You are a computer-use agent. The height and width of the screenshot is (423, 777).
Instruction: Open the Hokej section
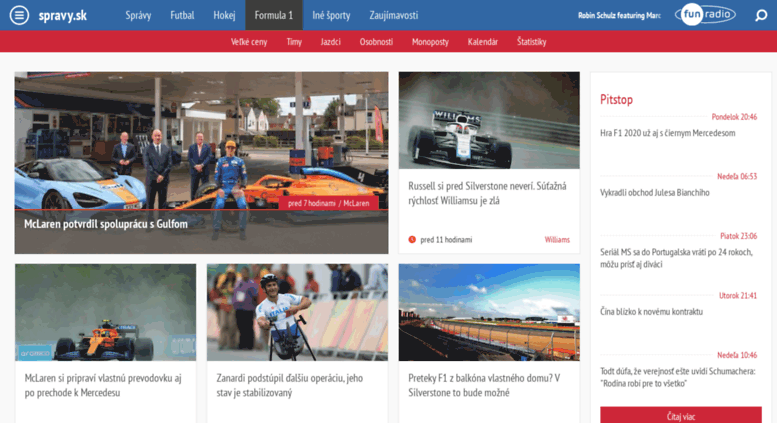pos(224,15)
